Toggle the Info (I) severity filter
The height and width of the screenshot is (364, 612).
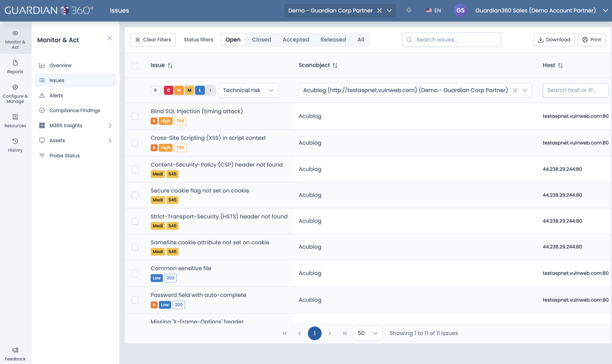coord(210,90)
